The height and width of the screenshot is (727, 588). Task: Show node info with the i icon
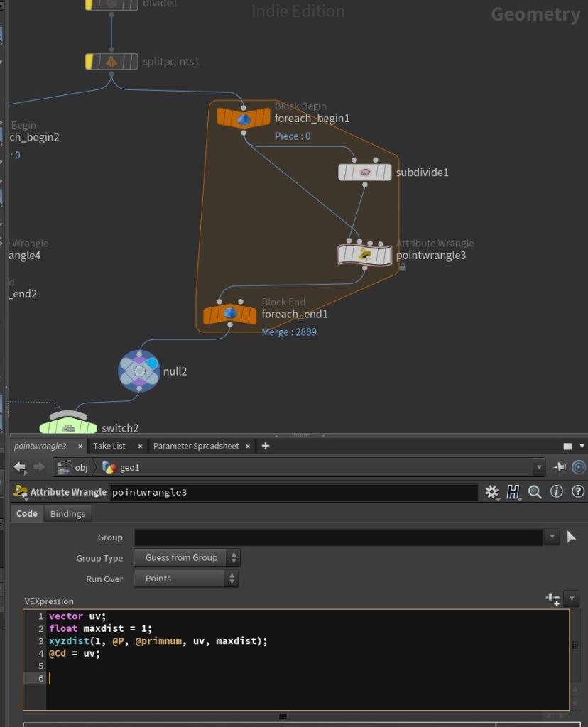pos(556,491)
